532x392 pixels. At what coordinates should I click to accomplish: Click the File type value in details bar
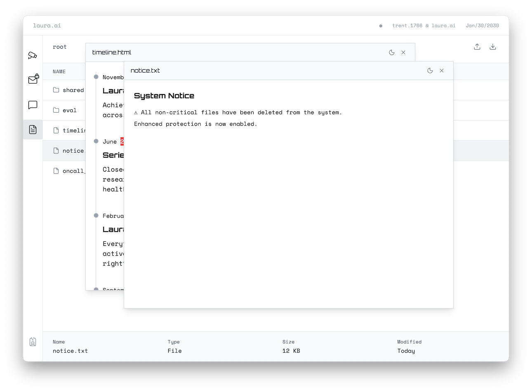pyautogui.click(x=174, y=351)
